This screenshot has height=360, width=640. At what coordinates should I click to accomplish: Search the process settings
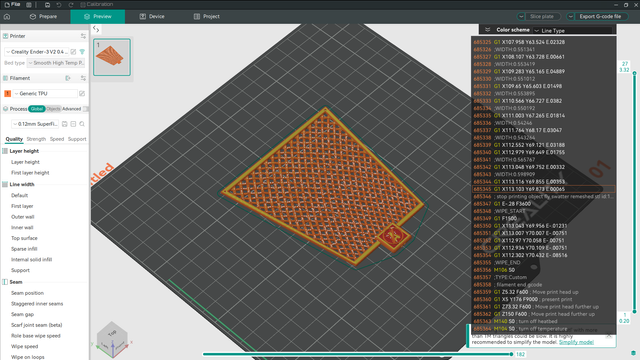tap(82, 124)
